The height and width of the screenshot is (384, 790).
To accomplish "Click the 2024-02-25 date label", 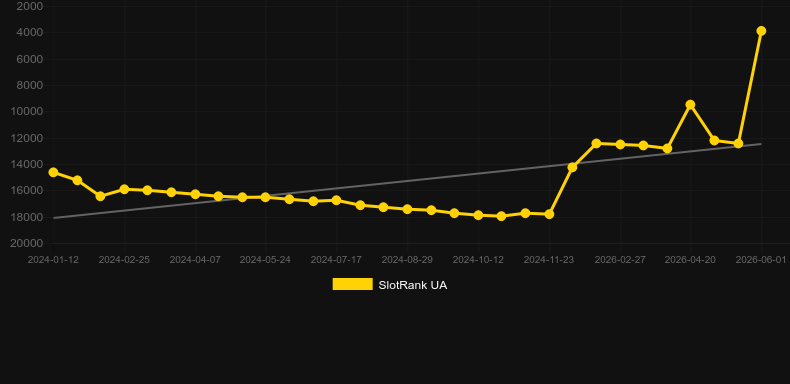I will click(x=124, y=260).
